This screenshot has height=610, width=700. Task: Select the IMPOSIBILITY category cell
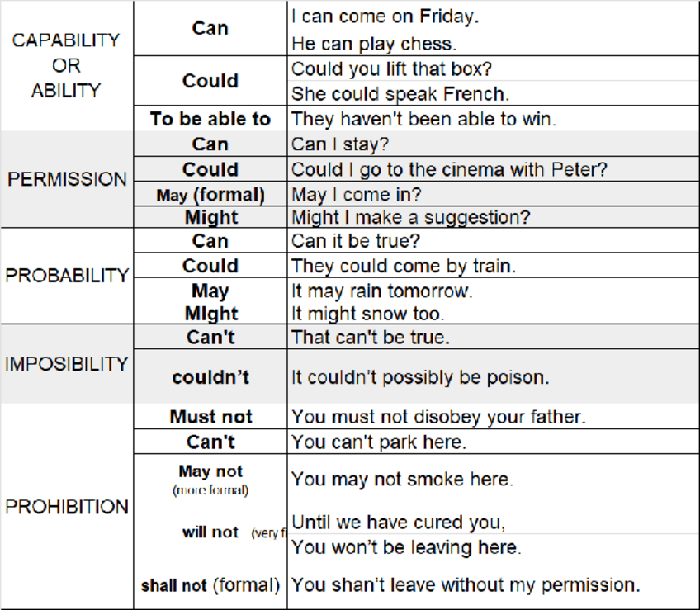(67, 364)
